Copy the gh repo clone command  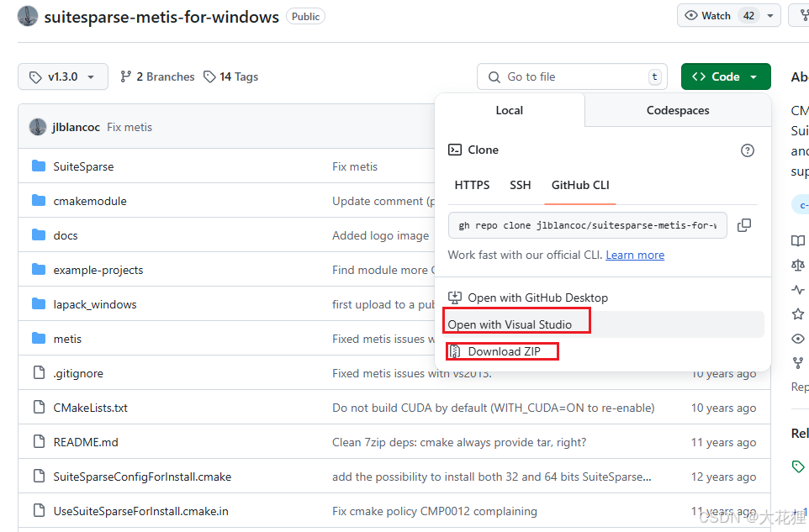tap(744, 225)
